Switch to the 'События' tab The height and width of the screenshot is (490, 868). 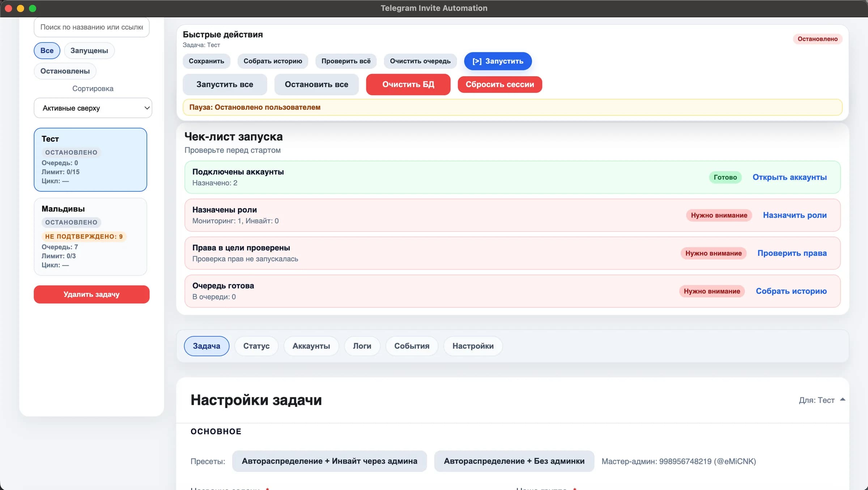(x=412, y=346)
